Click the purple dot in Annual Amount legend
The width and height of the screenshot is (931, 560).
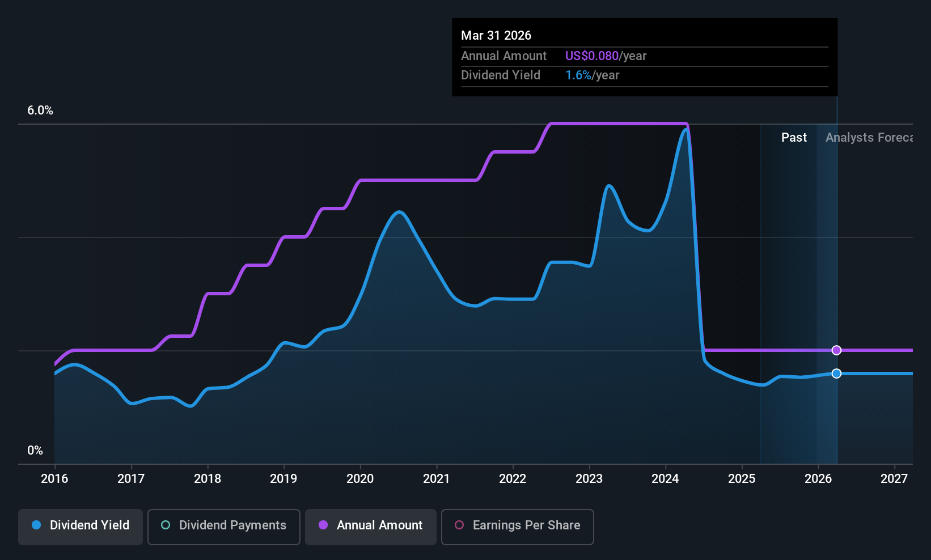tap(323, 525)
